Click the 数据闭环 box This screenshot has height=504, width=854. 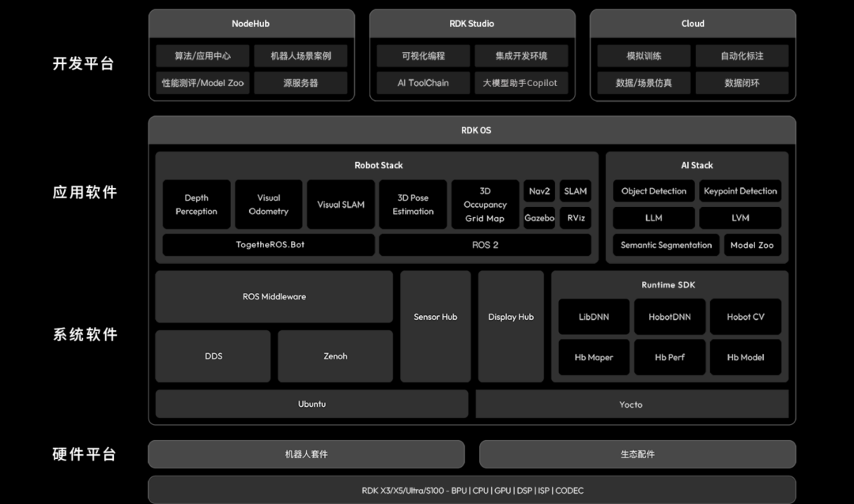point(742,83)
